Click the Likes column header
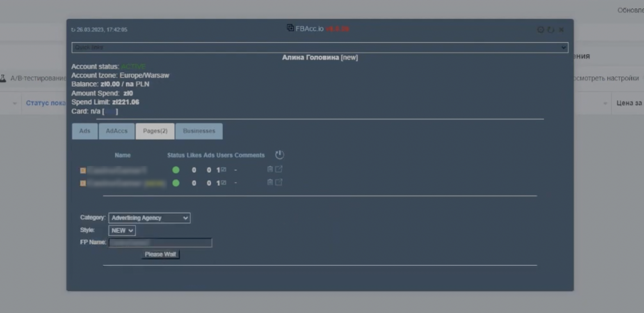644x313 pixels. click(x=194, y=155)
